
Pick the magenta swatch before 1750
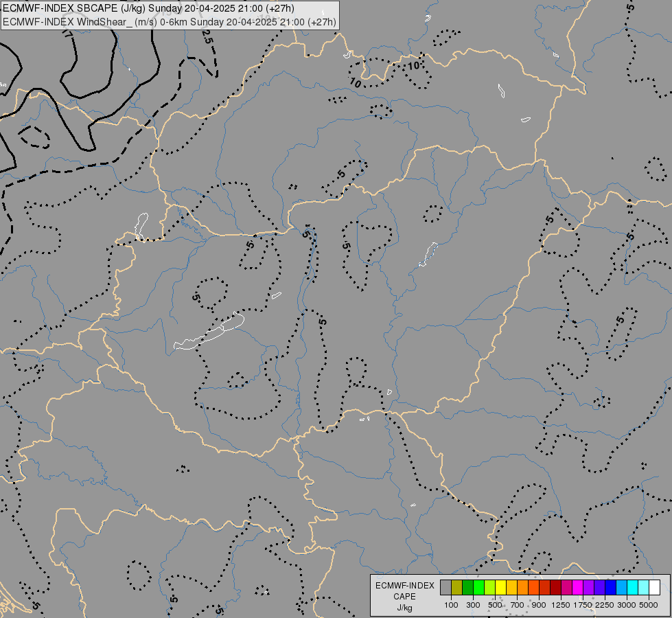tap(578, 587)
